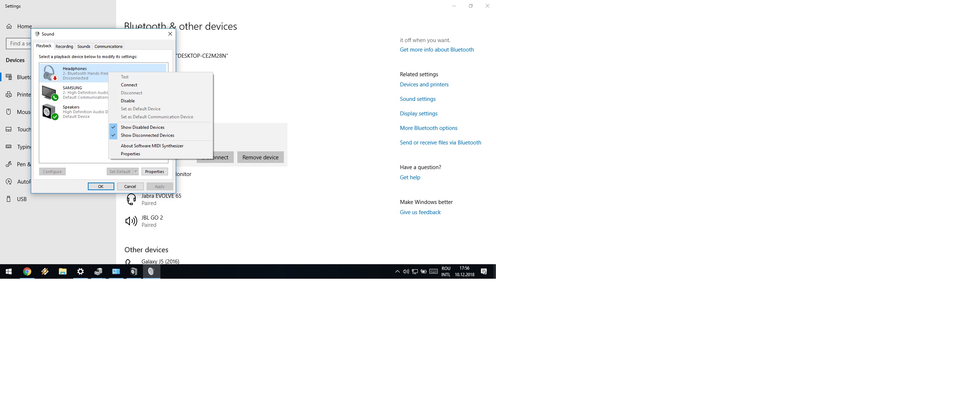Click the headphones device icon in Sound panel
The height and width of the screenshot is (405, 980).
point(49,73)
